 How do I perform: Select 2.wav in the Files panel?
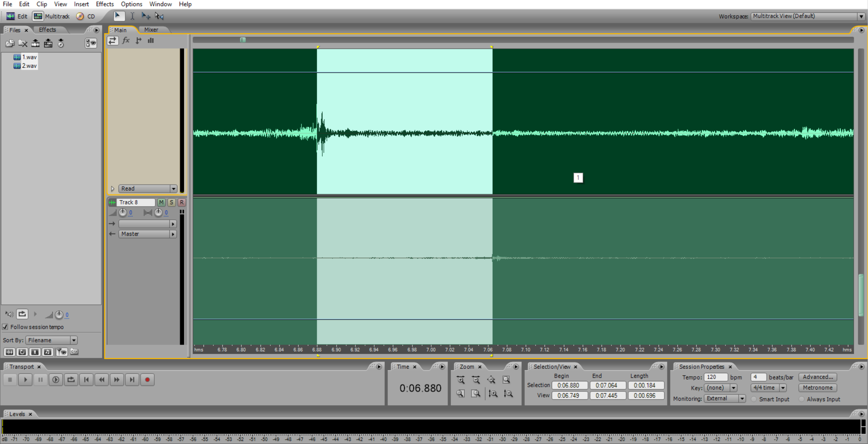pyautogui.click(x=29, y=66)
